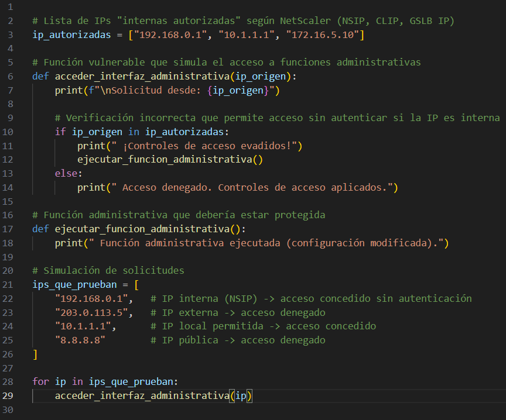The image size is (506, 420).
Task: Click ip_autorizadas in the if condition on line 10
Action: (x=184, y=132)
